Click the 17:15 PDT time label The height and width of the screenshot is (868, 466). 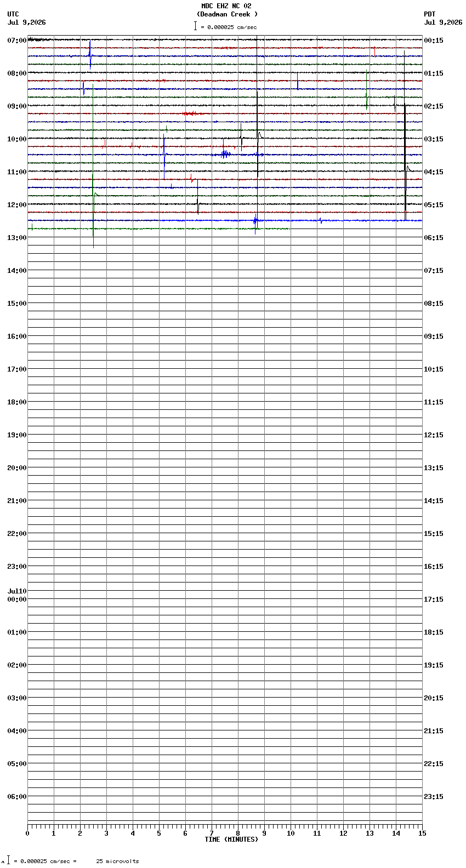coord(434,599)
